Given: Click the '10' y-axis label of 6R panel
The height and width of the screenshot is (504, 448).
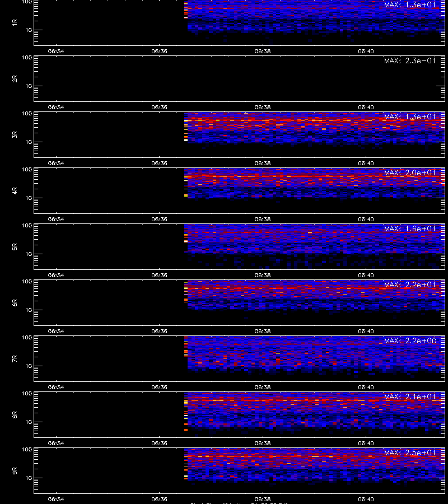Looking at the screenshot, I should point(29,310).
